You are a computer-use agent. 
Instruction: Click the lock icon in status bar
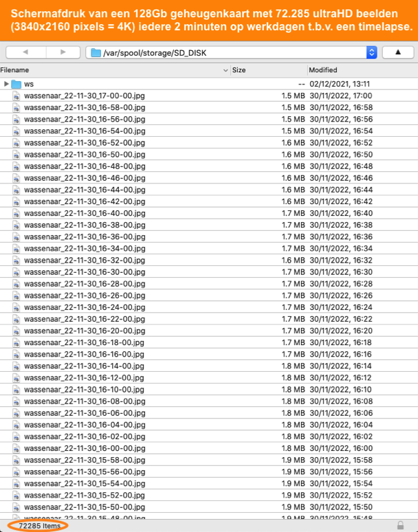click(x=400, y=525)
